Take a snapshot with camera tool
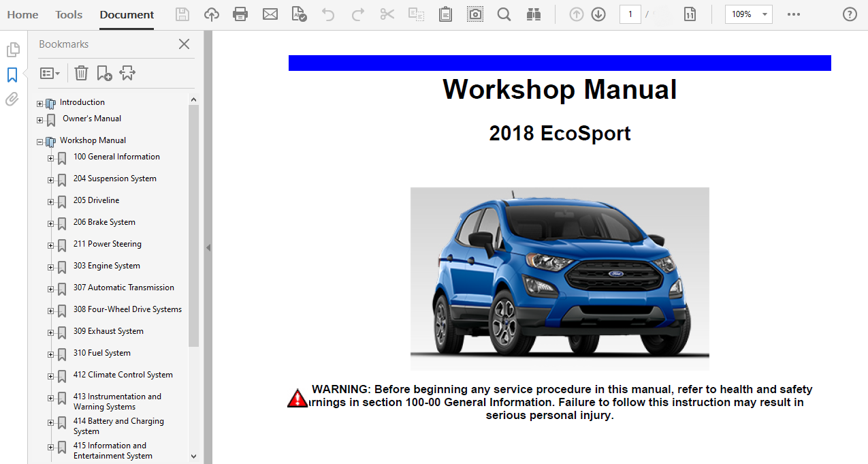The image size is (868, 464). point(475,14)
